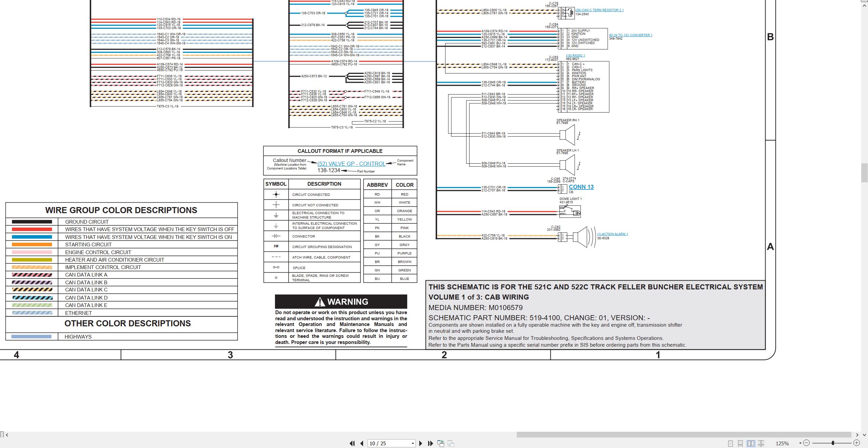Click the scroll right arrow
This screenshot has height=448, width=868.
(x=857, y=435)
